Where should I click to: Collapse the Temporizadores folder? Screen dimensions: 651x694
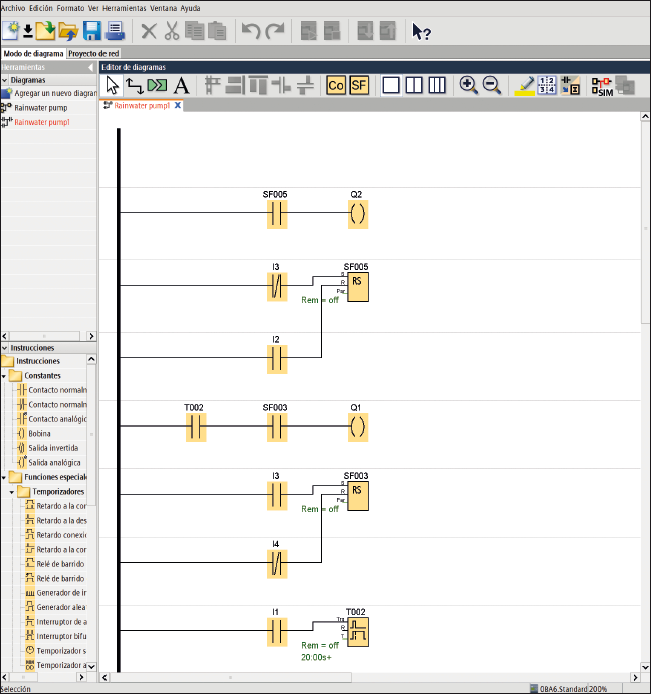[12, 492]
